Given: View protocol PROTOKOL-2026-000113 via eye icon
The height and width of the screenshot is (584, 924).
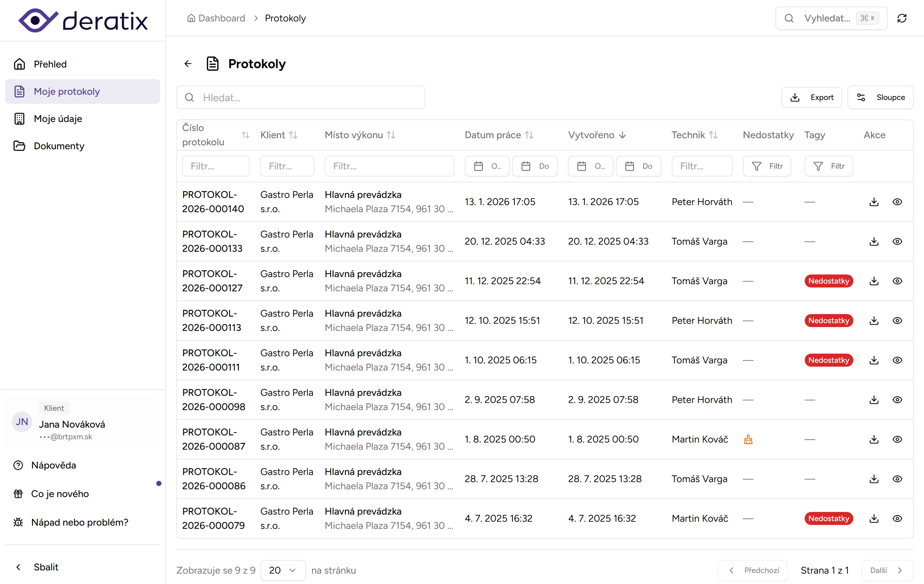Looking at the screenshot, I should coord(897,321).
